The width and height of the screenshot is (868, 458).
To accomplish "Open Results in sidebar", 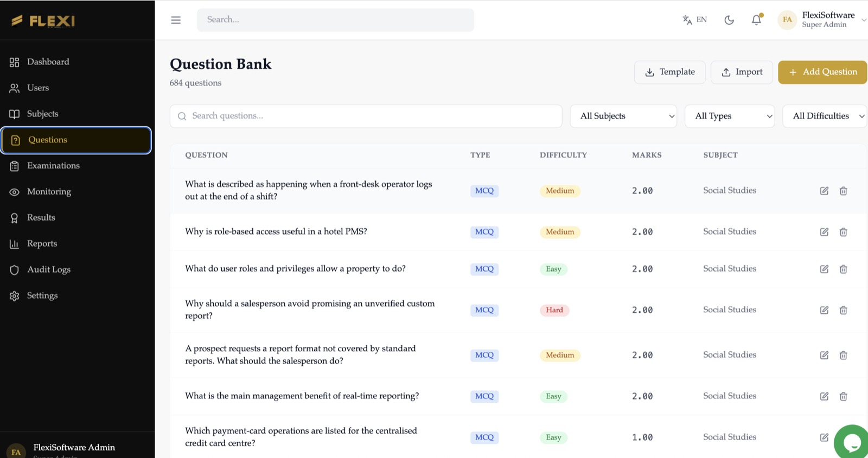I will coord(76,218).
